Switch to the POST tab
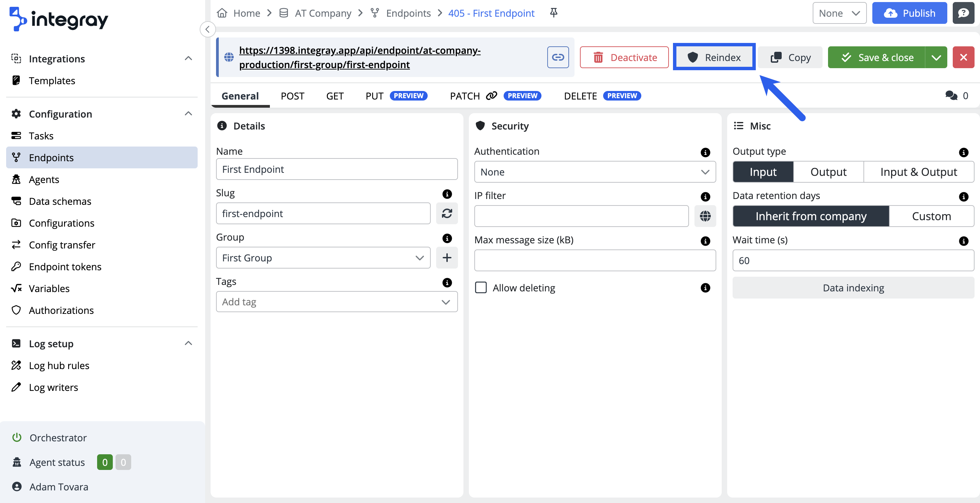The height and width of the screenshot is (503, 980). [292, 96]
